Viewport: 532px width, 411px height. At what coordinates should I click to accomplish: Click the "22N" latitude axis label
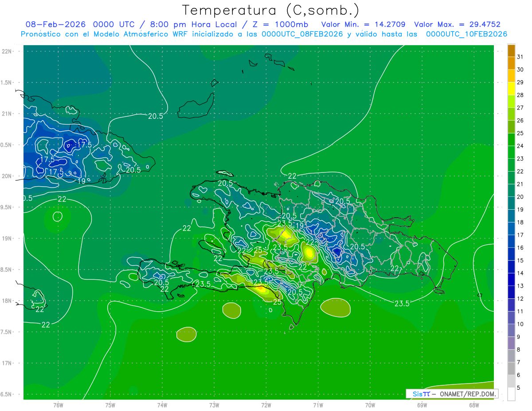[x=8, y=51]
